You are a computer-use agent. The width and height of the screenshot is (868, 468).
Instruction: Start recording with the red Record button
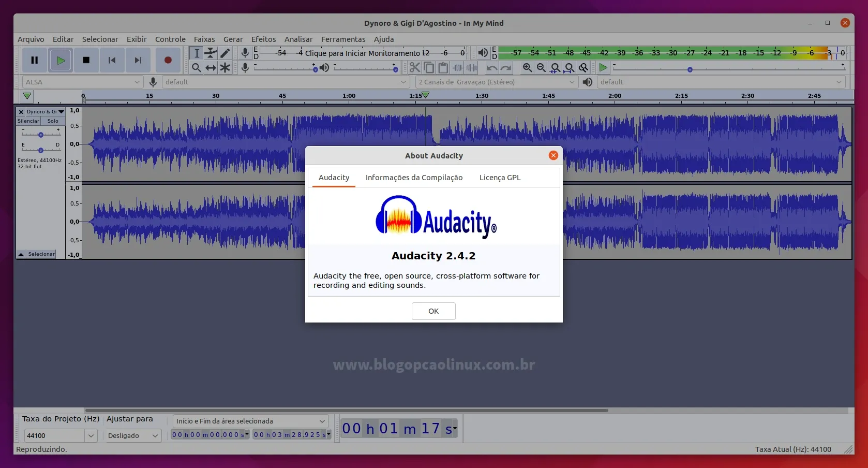(x=168, y=60)
